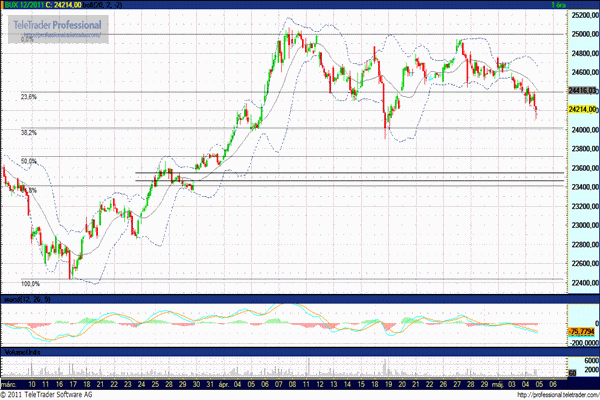Image resolution: width=600 pixels, height=400 pixels.
Task: Select the 23,6% Fibonacci level label
Action: 29,97
